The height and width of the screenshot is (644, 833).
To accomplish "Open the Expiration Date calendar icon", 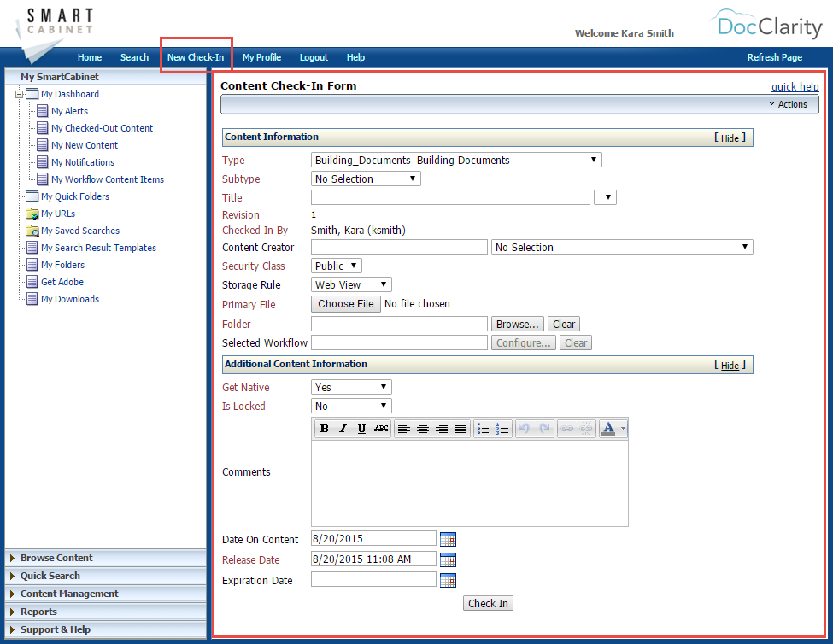I will click(x=448, y=579).
